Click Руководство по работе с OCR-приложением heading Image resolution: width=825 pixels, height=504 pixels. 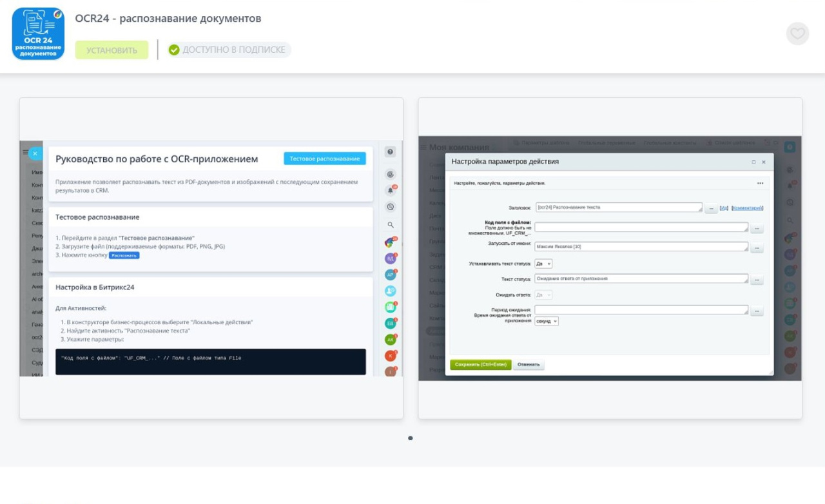157,159
